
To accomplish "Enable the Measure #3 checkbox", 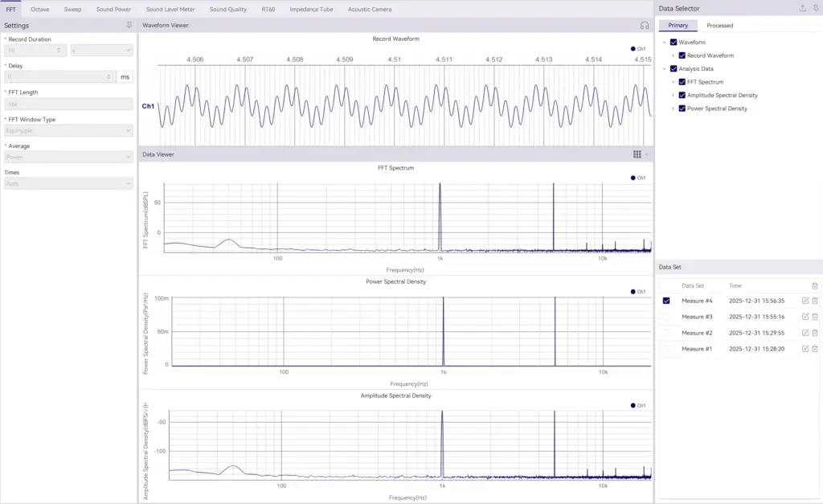I will click(x=667, y=316).
